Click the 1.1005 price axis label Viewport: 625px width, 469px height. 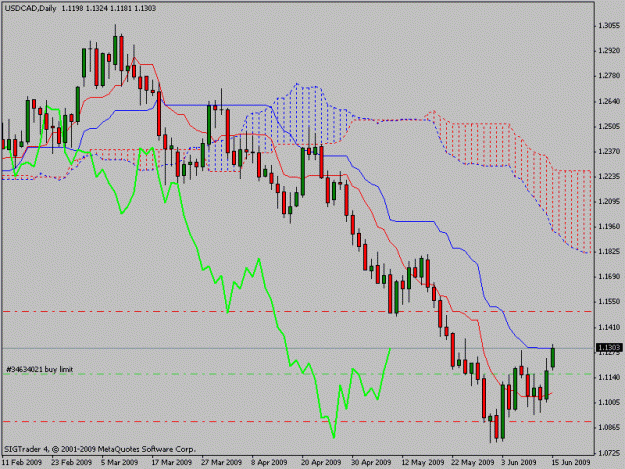(x=609, y=402)
